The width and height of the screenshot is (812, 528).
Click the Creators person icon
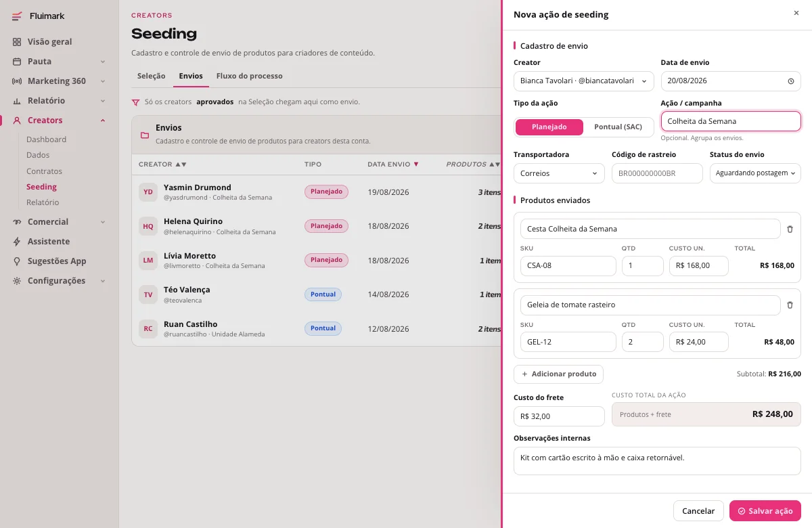point(17,120)
